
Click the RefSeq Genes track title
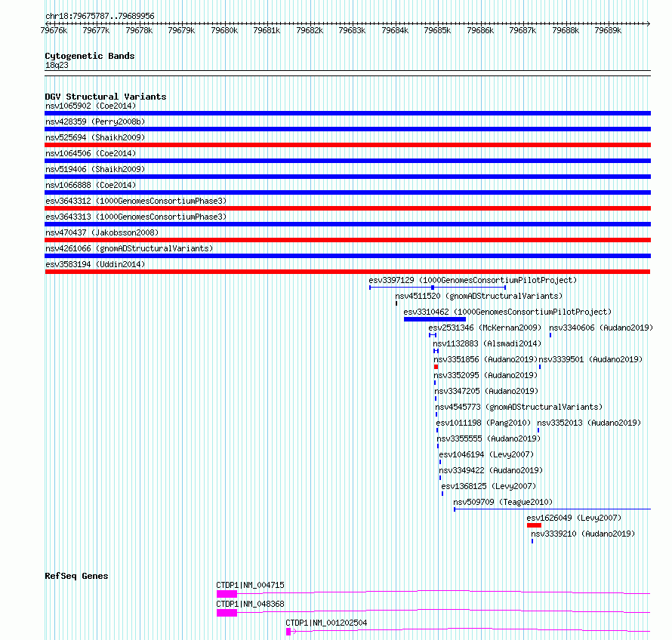[76, 576]
